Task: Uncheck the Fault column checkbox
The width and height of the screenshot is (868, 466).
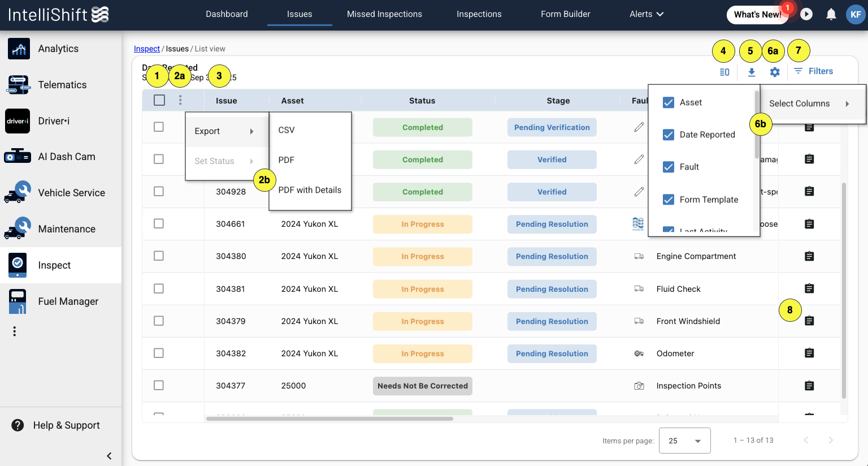Action: 669,167
